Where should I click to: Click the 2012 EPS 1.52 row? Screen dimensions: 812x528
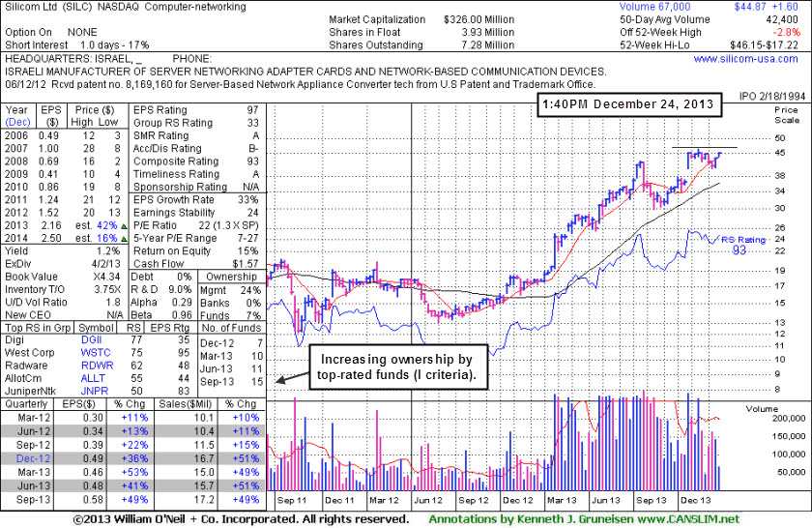63,213
